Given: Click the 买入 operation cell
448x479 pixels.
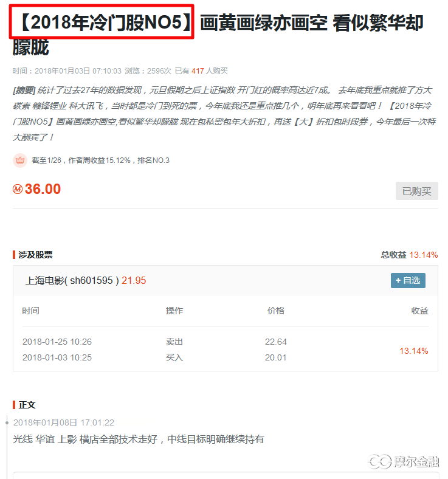Looking at the screenshot, I should pos(174,357).
